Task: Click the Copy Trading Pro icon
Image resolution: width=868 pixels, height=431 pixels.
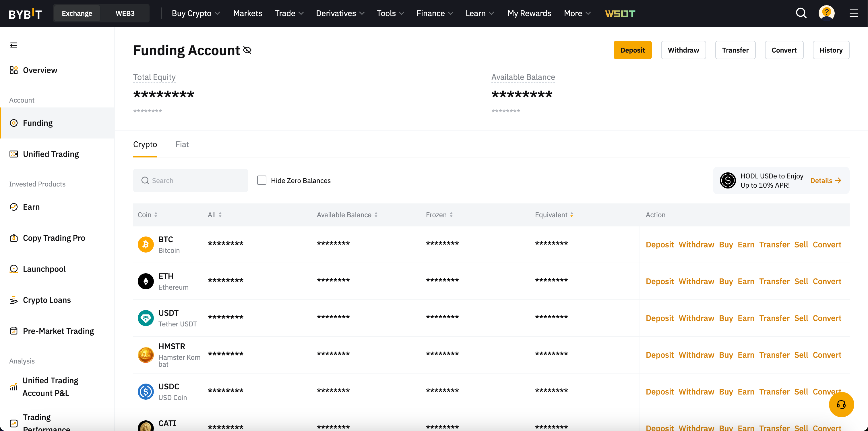Action: [x=14, y=238]
